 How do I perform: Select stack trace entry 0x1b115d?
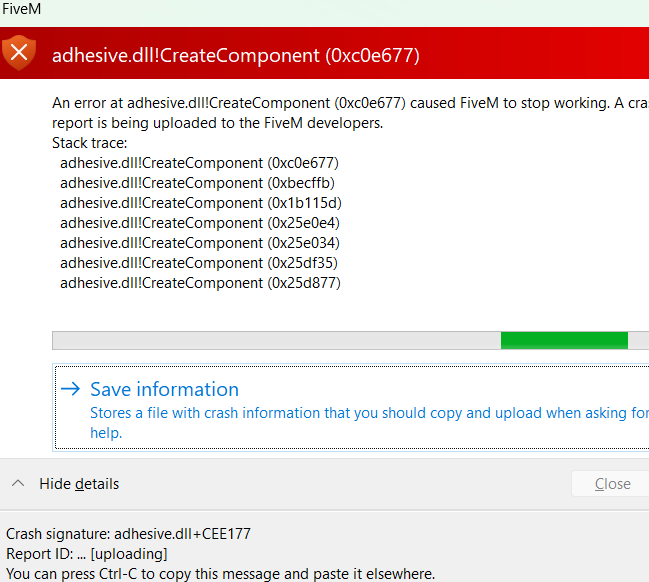click(201, 203)
